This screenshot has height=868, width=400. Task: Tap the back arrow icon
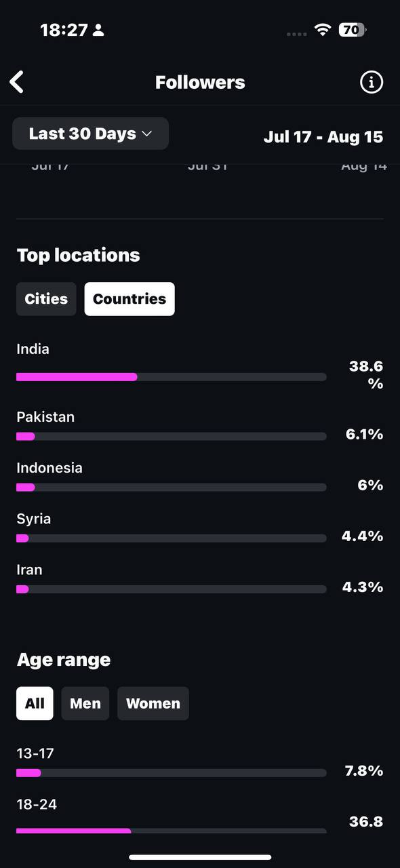coord(17,82)
